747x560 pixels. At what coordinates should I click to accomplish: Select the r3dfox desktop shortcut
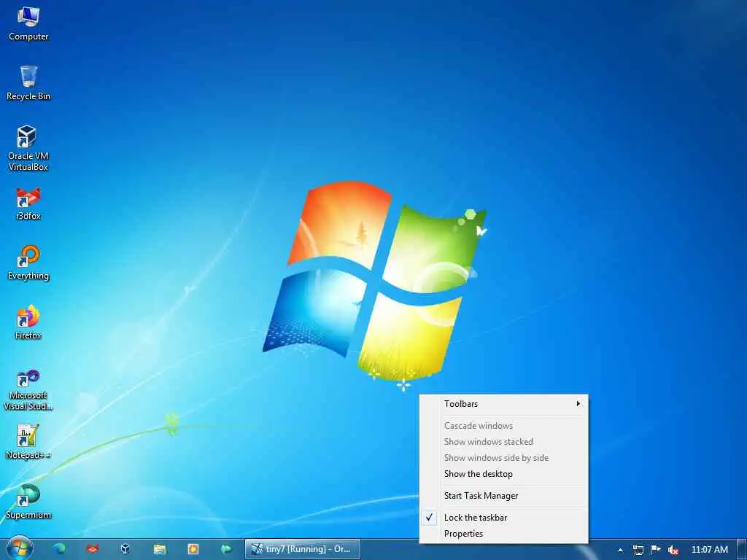tap(28, 203)
